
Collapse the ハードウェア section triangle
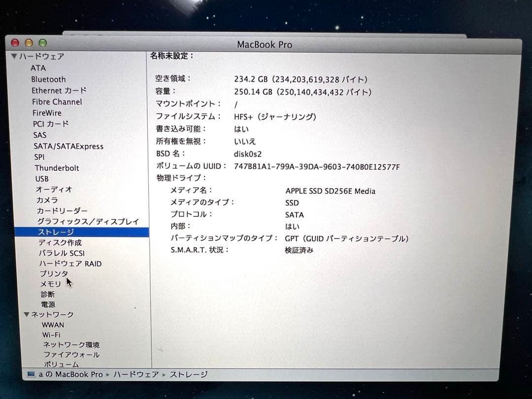point(14,57)
